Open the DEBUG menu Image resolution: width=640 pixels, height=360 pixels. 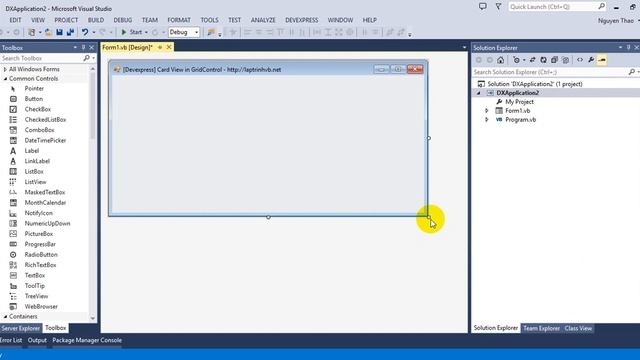click(x=122, y=20)
